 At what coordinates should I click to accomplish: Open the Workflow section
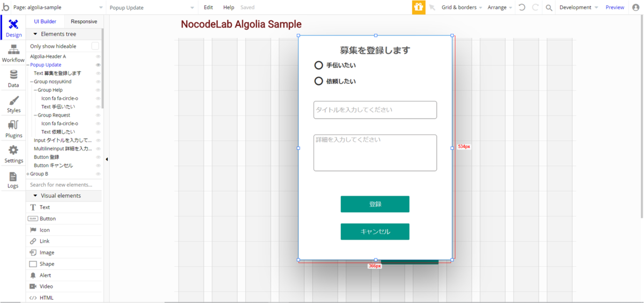click(x=13, y=53)
